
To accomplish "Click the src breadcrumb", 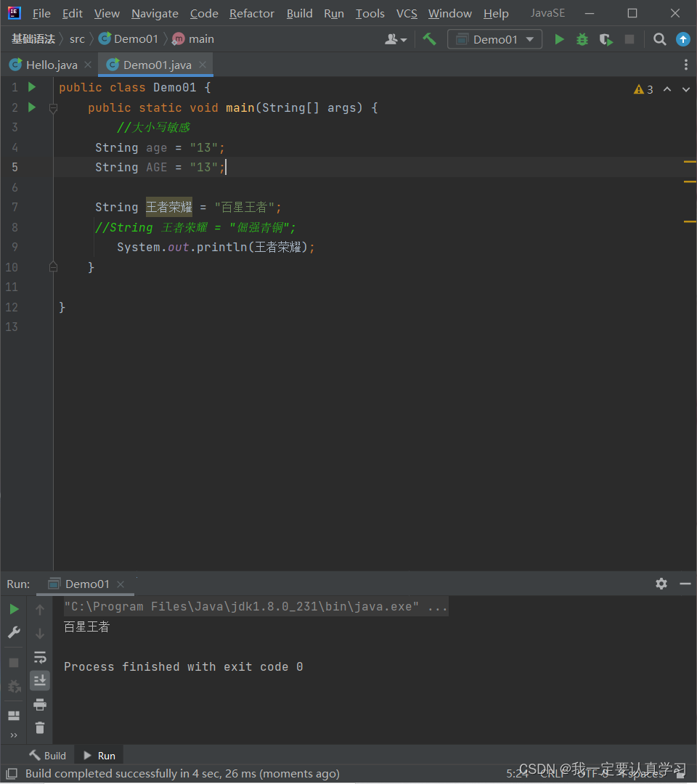I will click(x=77, y=39).
